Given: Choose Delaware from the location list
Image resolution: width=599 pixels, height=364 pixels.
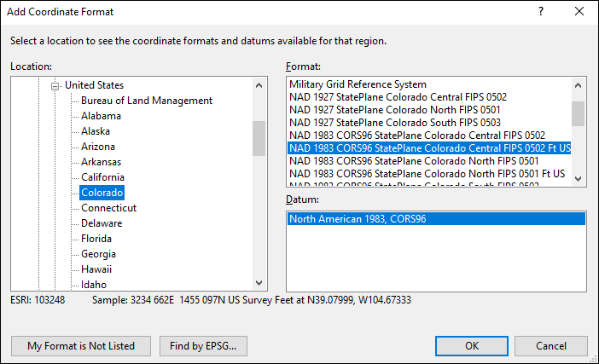Looking at the screenshot, I should [102, 223].
